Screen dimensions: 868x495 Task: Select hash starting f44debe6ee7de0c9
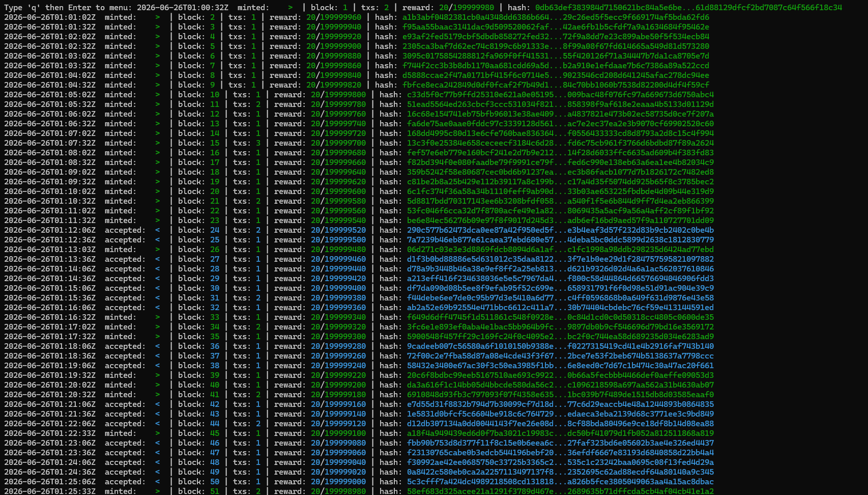click(x=560, y=298)
